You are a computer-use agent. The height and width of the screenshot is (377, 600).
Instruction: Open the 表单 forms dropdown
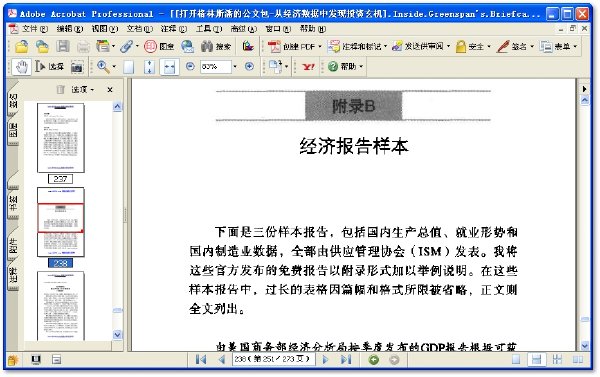(558, 46)
